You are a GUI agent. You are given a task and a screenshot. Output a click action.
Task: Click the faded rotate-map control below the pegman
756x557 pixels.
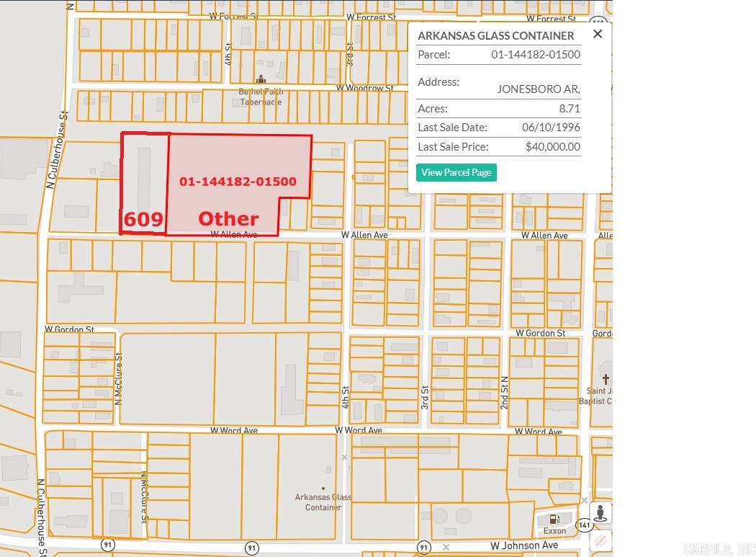[600, 540]
